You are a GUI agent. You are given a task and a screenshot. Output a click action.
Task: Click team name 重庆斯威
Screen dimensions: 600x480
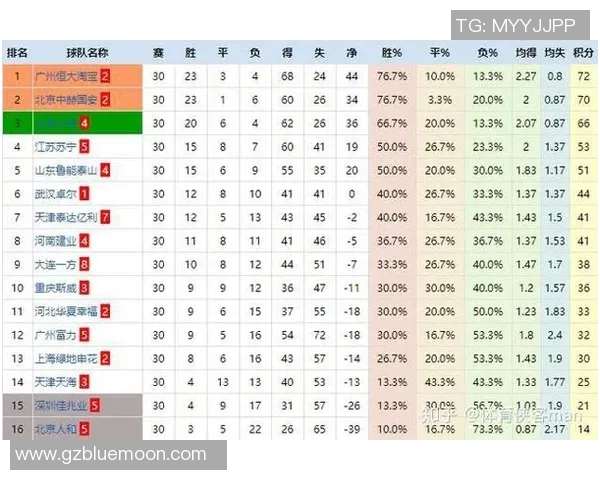[x=55, y=288]
